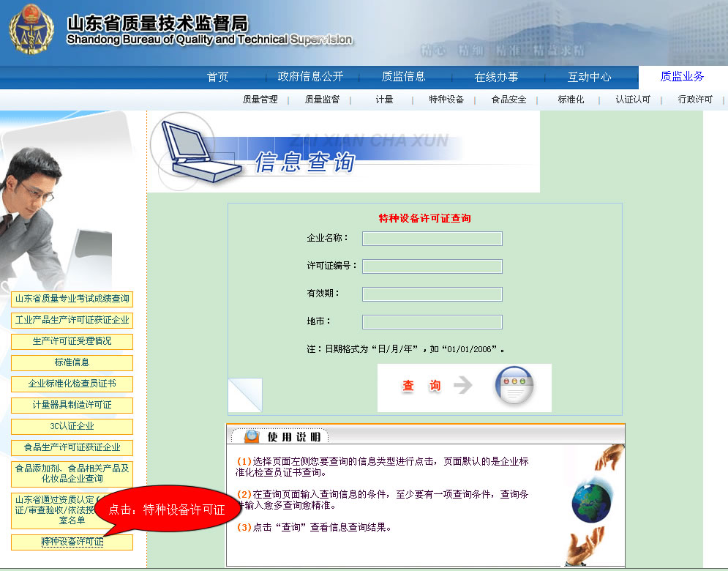
Task: Switch to the 在线办事 navigation tab
Action: (496, 77)
